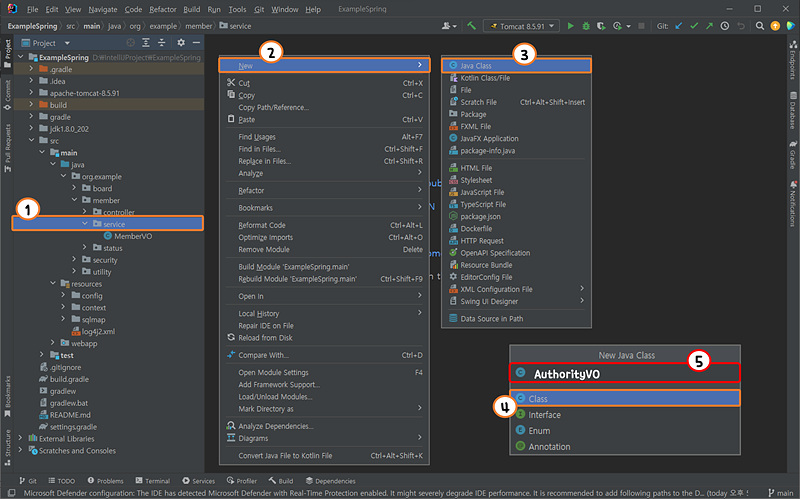Expand External Libraries node
800x499 pixels.
(20, 438)
